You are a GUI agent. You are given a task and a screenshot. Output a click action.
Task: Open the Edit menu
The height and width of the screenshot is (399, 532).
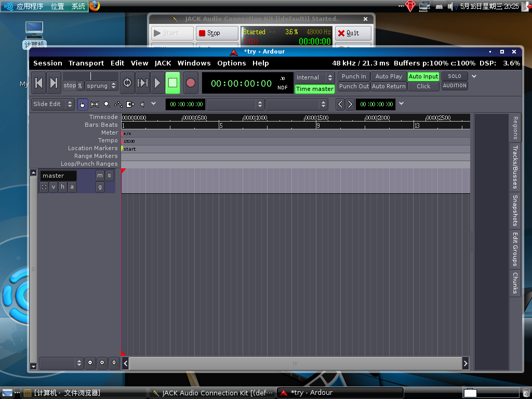(x=117, y=63)
